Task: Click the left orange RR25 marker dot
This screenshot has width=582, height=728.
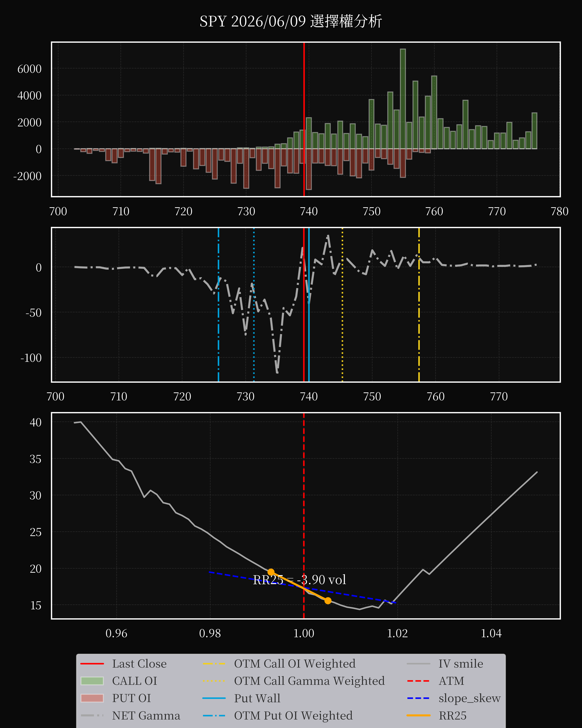Action: pyautogui.click(x=271, y=572)
